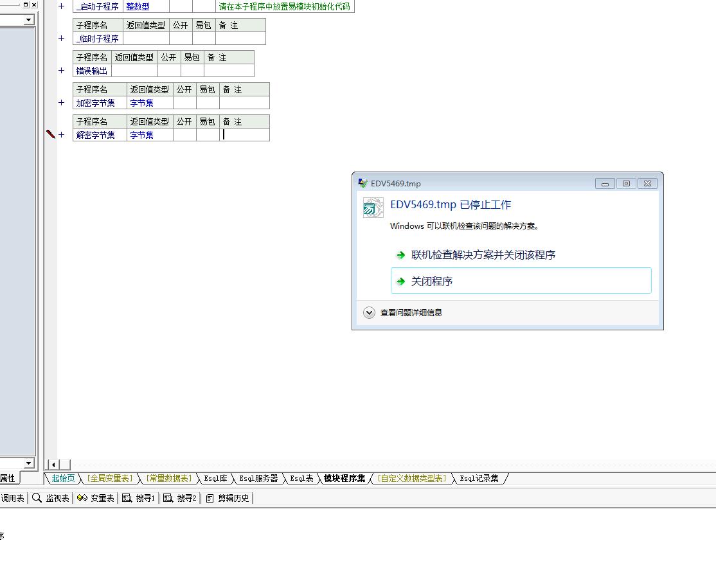Open the bottom dropdown in the left panel
Image resolution: width=716 pixels, height=588 pixels.
[x=29, y=463]
